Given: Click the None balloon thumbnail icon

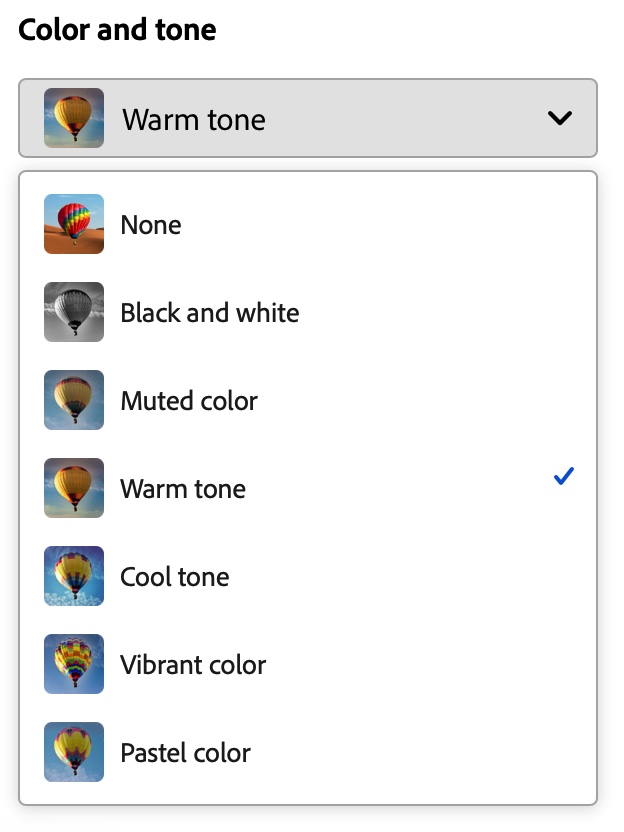Looking at the screenshot, I should coord(74,224).
